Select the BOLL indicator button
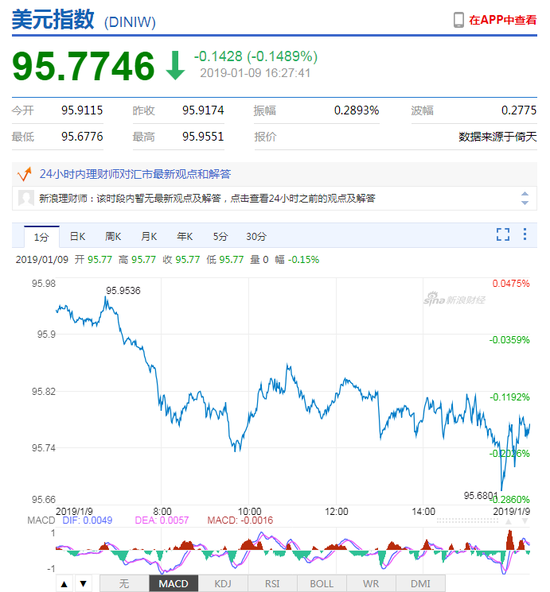550x592 pixels. [322, 584]
